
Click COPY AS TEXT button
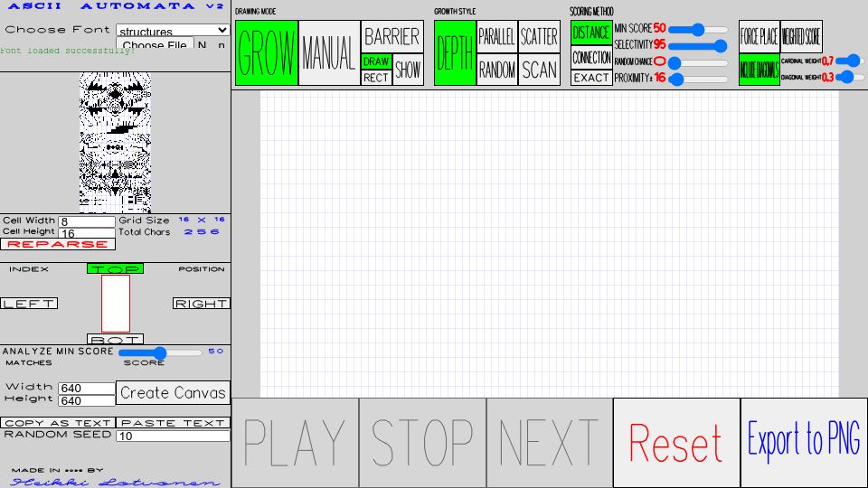[58, 423]
